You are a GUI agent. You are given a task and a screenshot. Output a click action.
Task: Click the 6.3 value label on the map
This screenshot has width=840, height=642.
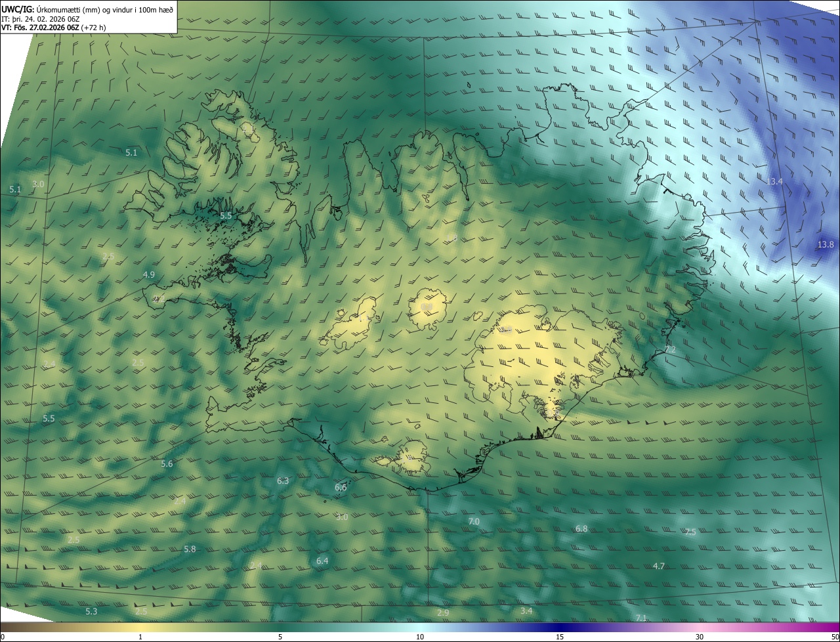click(283, 481)
